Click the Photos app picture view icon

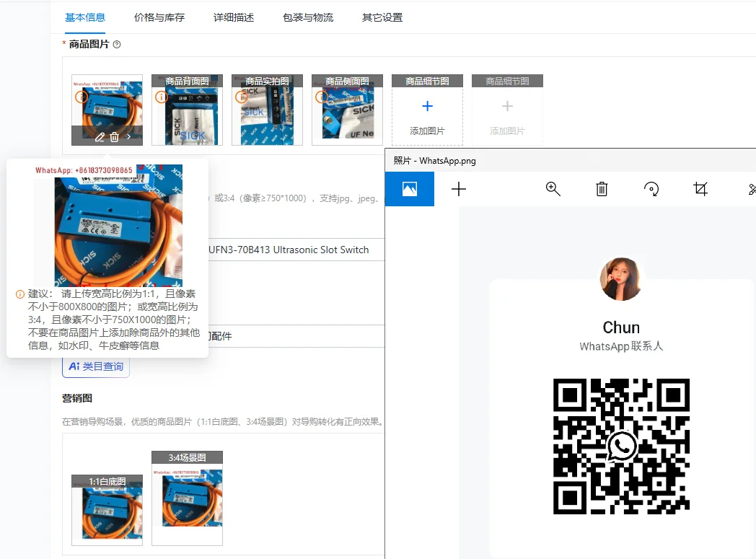(x=409, y=189)
